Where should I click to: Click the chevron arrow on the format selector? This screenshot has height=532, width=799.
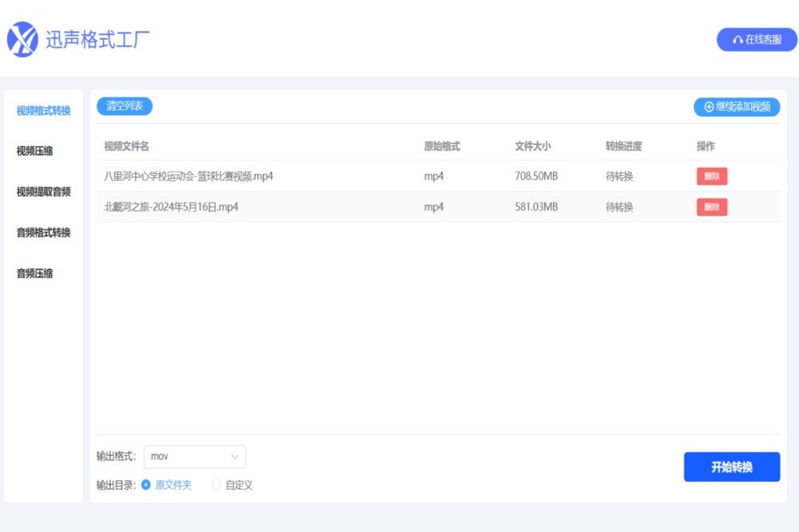[x=235, y=456]
